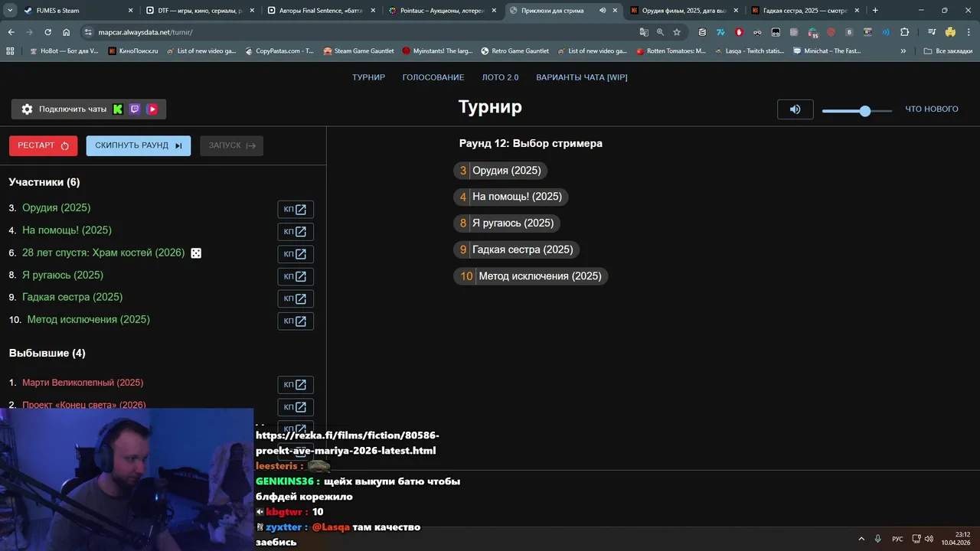980x551 pixels.
Task: Open the ЧТО НОВОГО link
Action: [x=932, y=109]
